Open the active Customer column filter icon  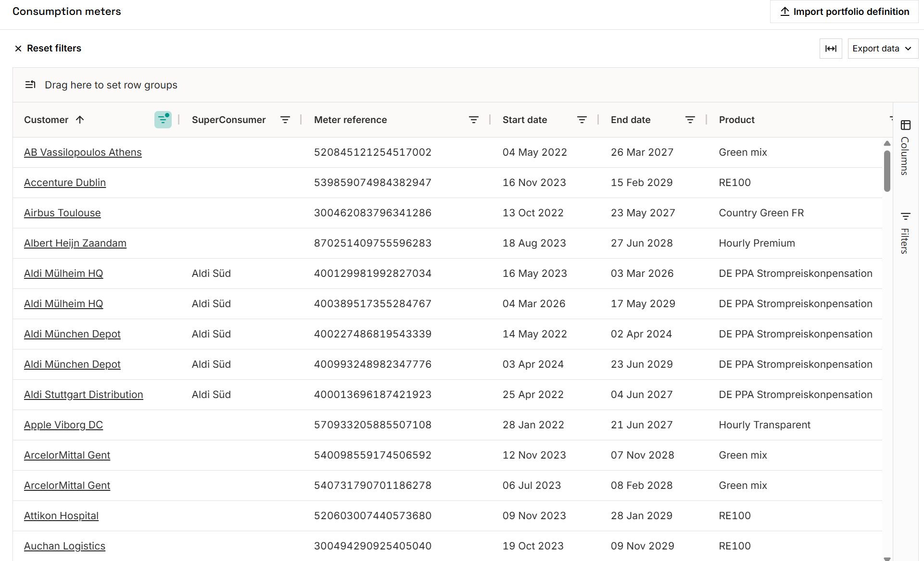point(163,120)
